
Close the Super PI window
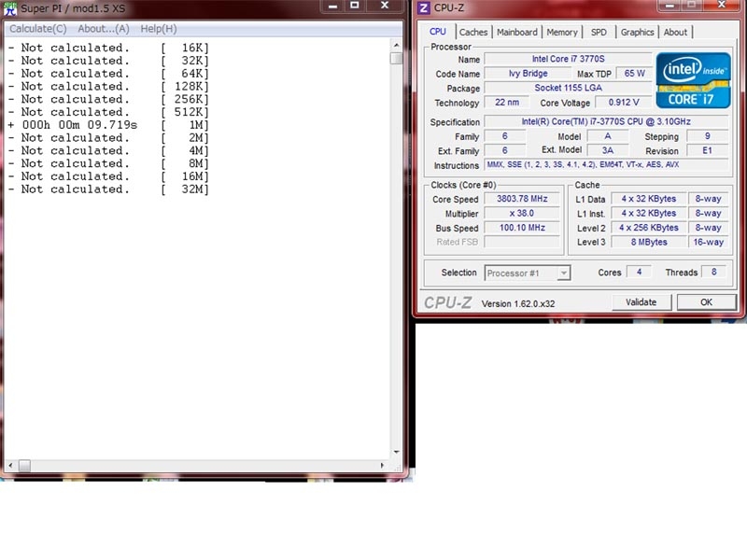(385, 6)
